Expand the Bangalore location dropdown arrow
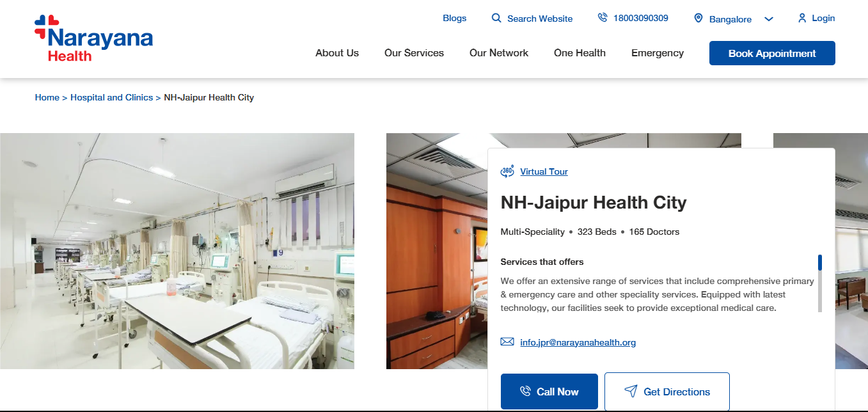Image resolution: width=868 pixels, height=412 pixels. pos(769,19)
